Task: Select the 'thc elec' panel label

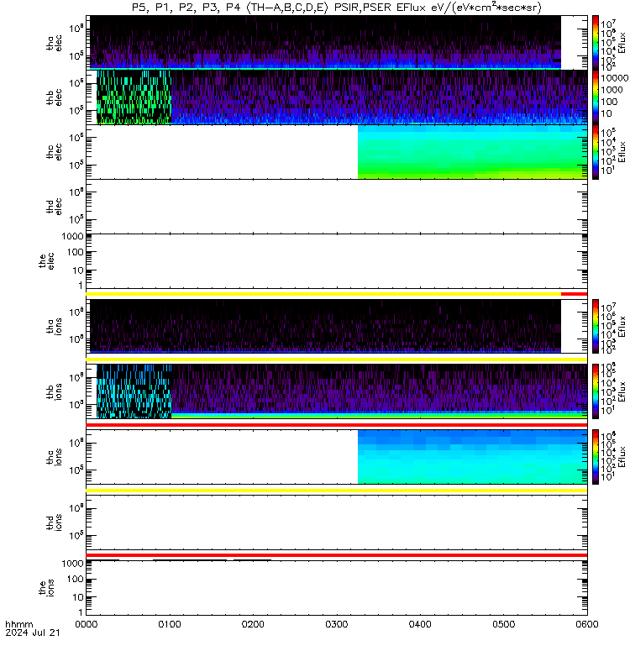Action: pyautogui.click(x=55, y=152)
